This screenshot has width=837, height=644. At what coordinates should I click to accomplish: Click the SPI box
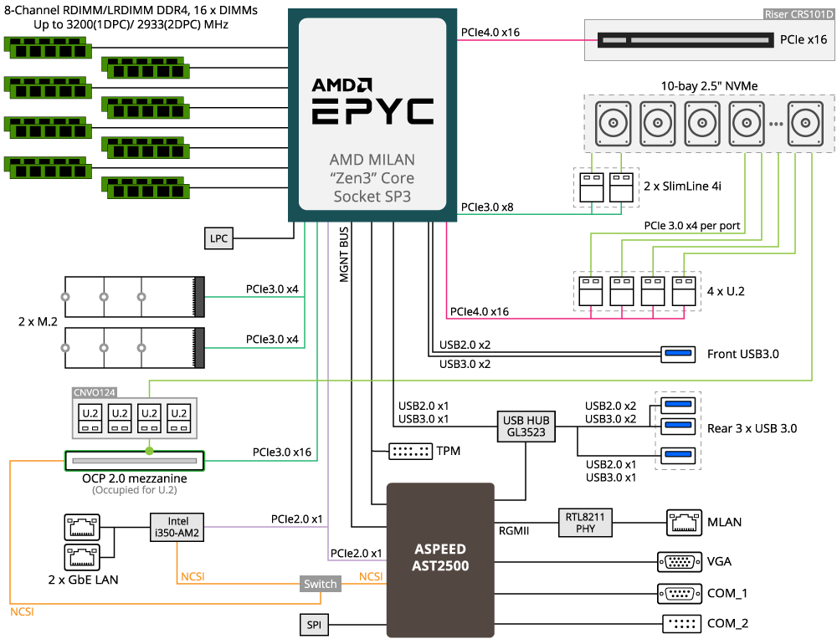(x=314, y=624)
